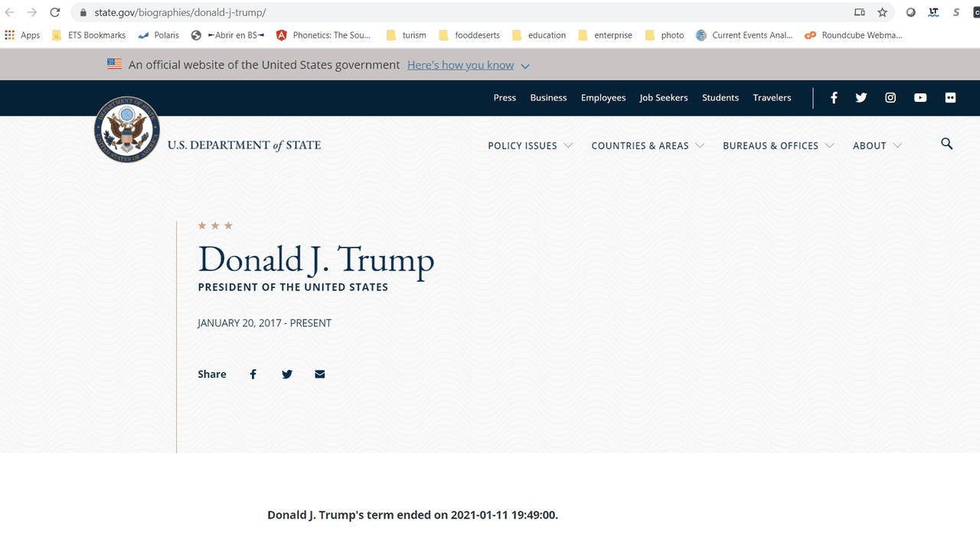Open the Current Events Anal... bookmark

pyautogui.click(x=744, y=35)
